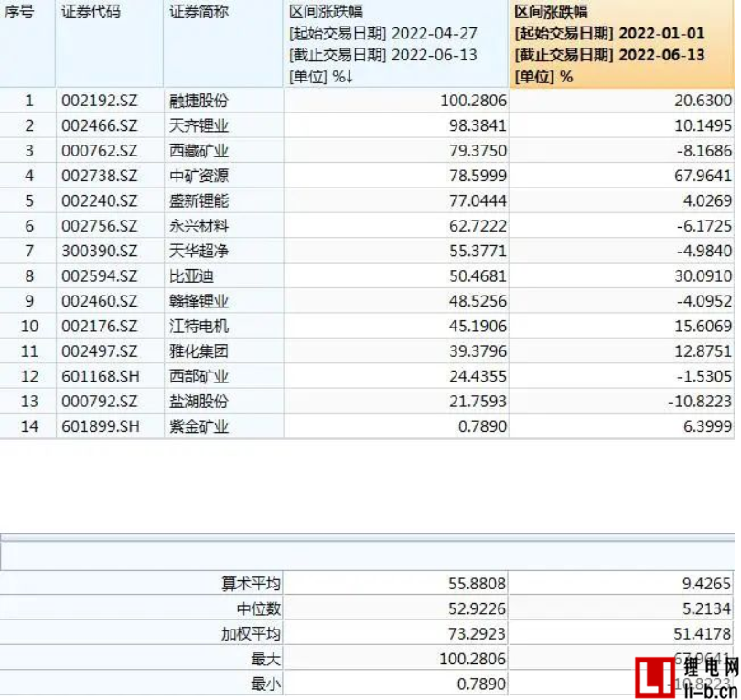Click the stock name 盐湖股份

199,402
